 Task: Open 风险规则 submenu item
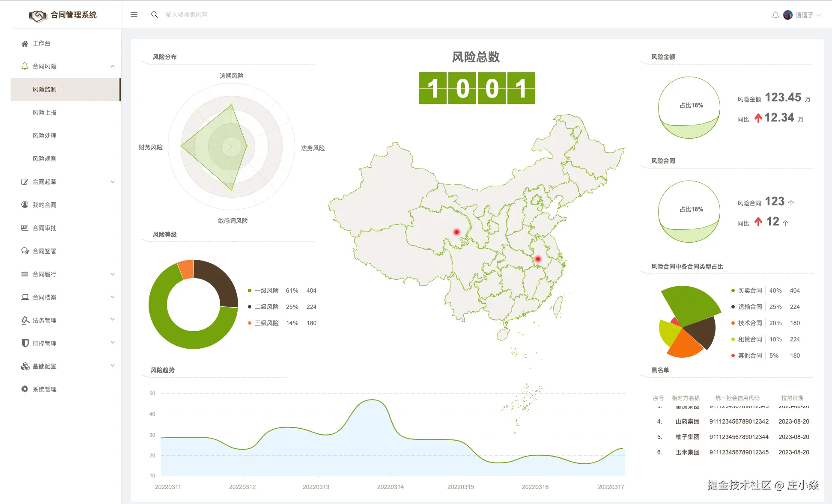point(45,159)
